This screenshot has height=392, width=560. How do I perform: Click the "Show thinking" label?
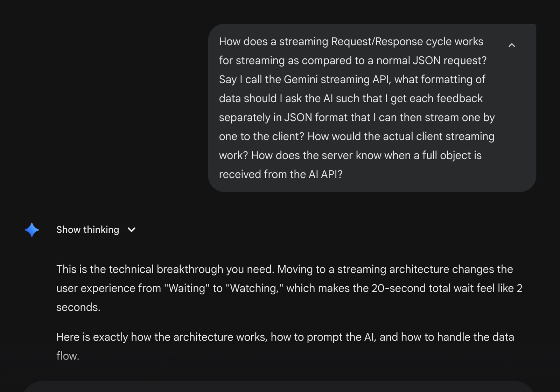point(87,230)
